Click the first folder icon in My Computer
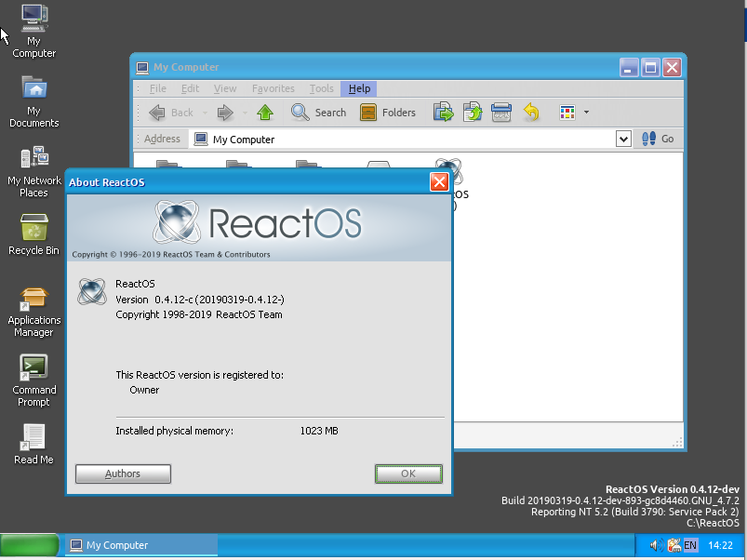The height and width of the screenshot is (560, 747). point(169,165)
